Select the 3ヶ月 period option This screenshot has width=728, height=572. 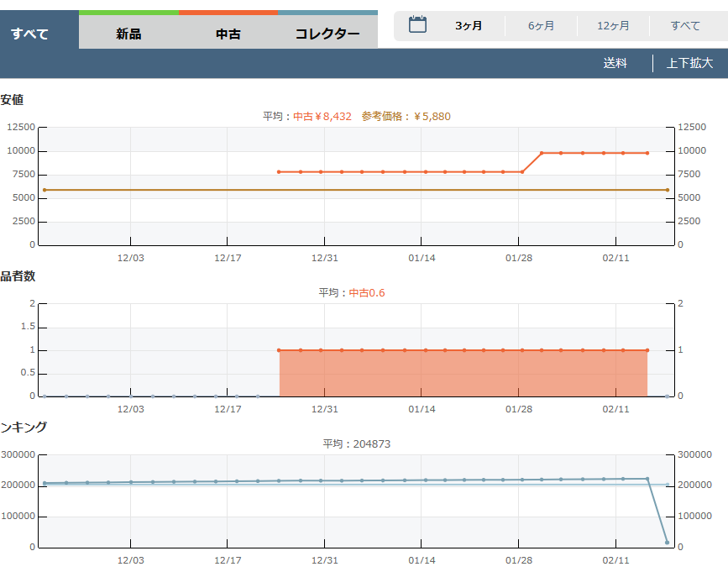pyautogui.click(x=469, y=26)
